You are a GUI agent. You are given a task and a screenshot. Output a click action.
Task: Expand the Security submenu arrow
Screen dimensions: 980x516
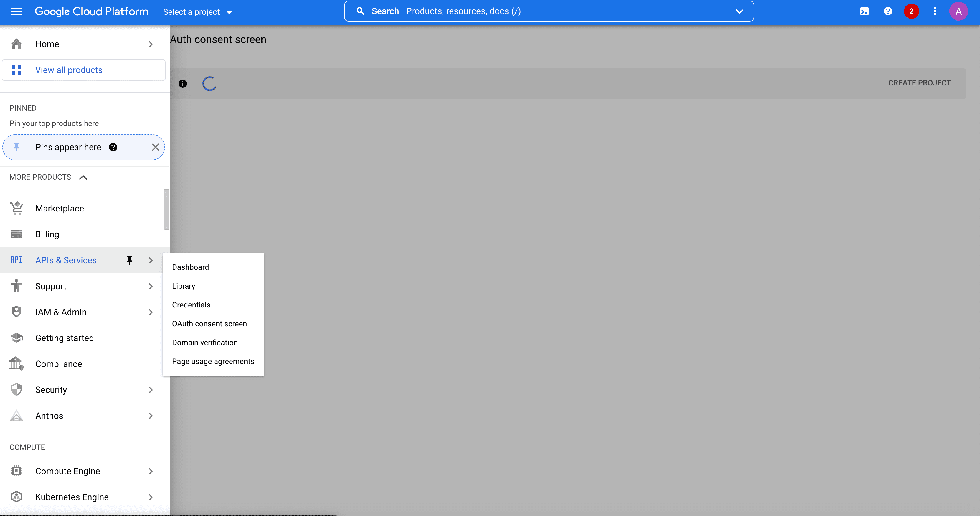(150, 390)
